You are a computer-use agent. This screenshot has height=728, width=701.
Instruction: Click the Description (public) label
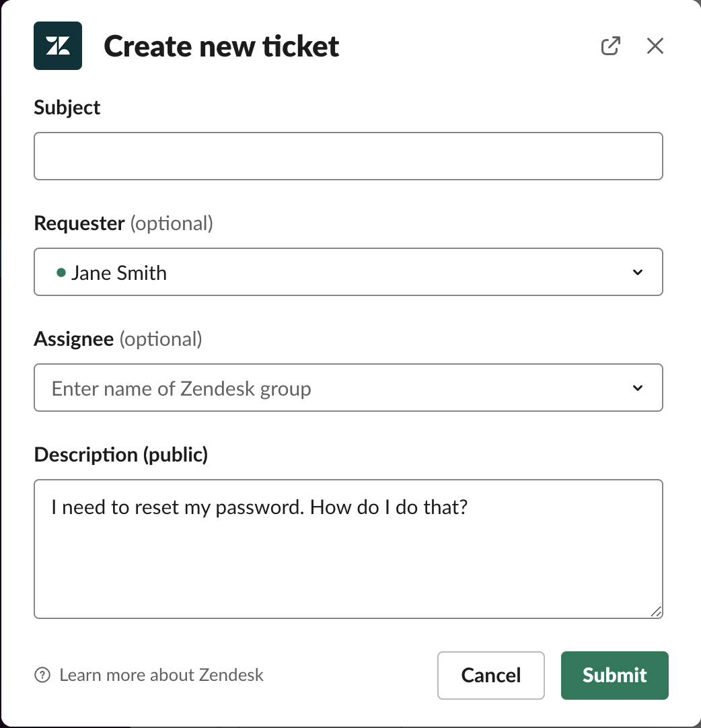(121, 455)
